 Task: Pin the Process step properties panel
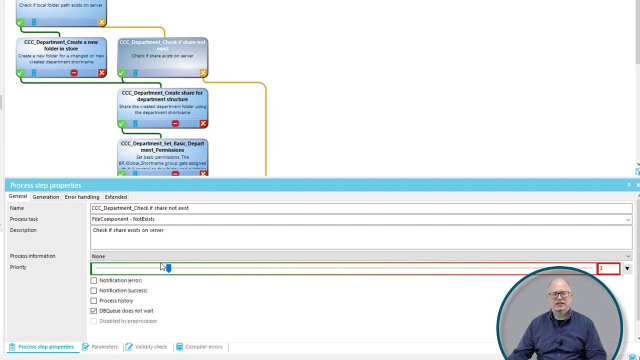(629, 185)
